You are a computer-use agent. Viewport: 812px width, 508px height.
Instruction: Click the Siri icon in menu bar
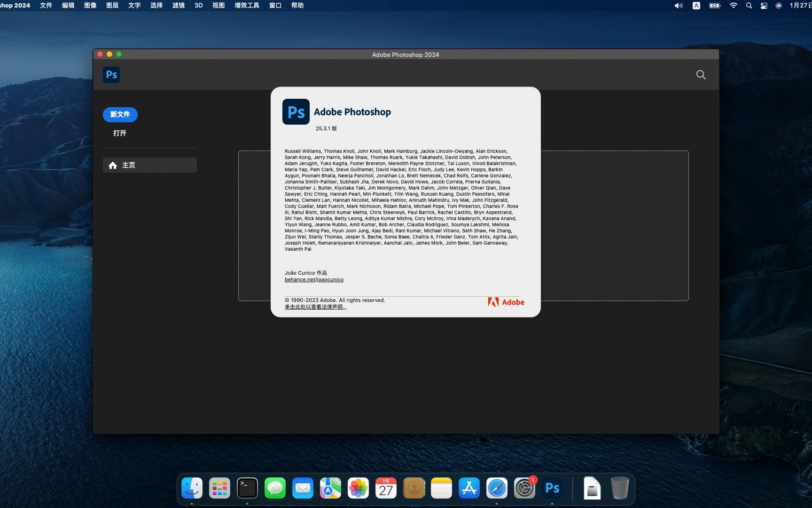779,6
